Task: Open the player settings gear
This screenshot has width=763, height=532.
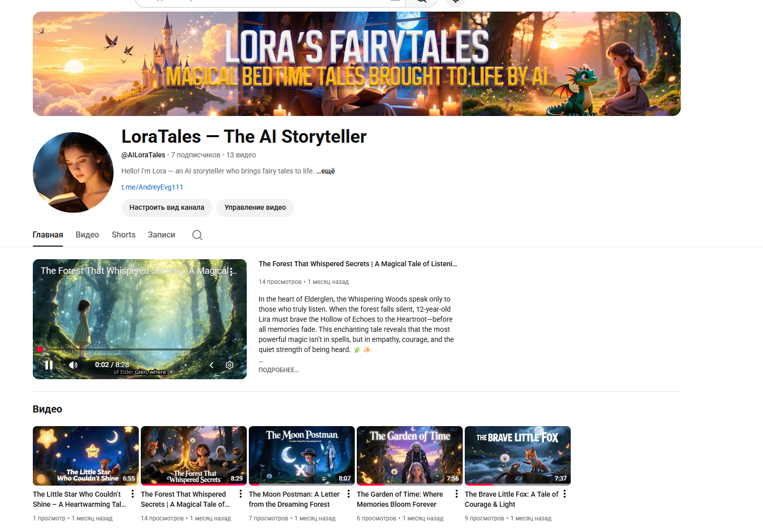Action: point(229,365)
